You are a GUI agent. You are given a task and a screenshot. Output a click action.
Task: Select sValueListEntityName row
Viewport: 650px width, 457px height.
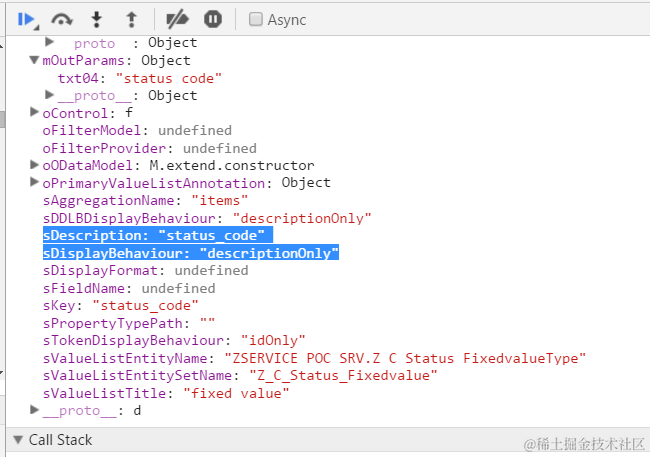click(315, 358)
